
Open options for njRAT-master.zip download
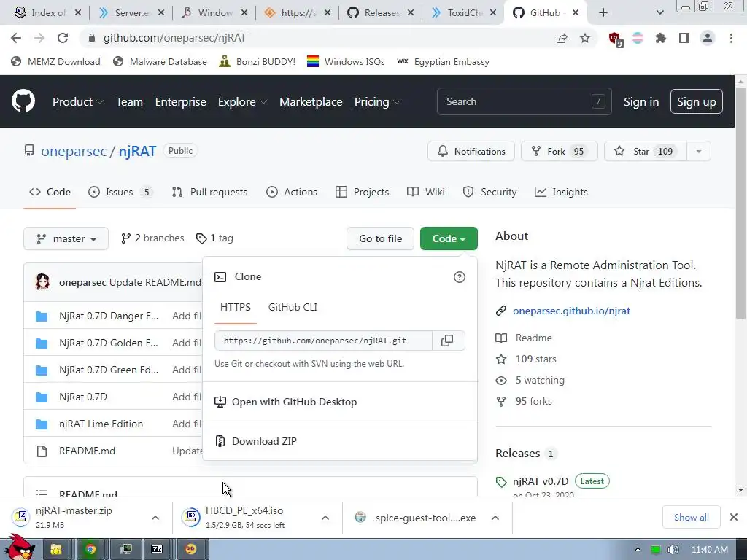pyautogui.click(x=155, y=518)
